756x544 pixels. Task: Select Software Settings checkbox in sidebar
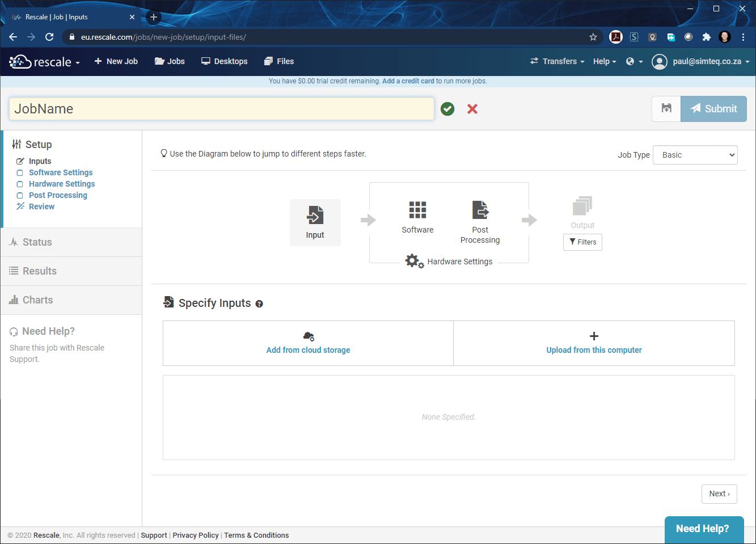(20, 173)
